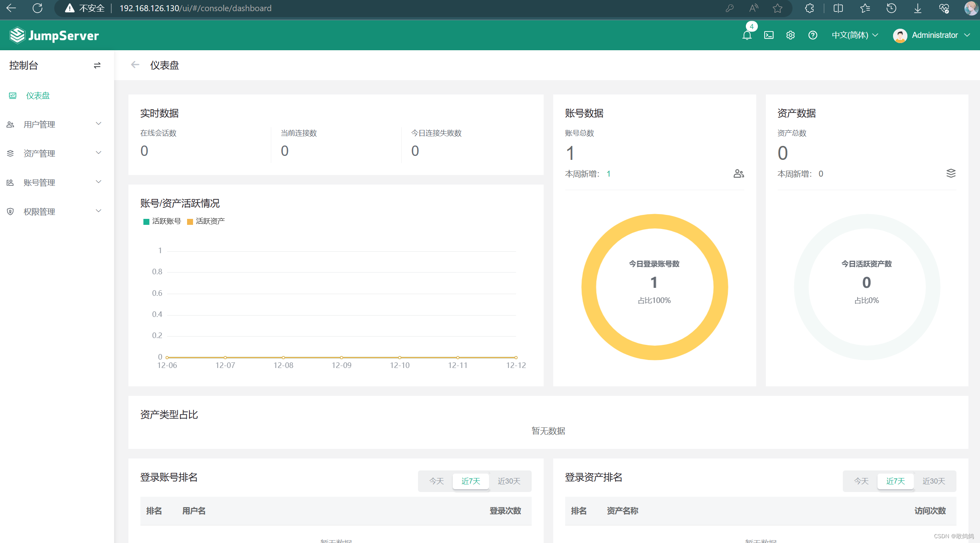This screenshot has height=543, width=980.
Task: Click the back arrow beside 仪表盘 title
Action: [x=135, y=65]
